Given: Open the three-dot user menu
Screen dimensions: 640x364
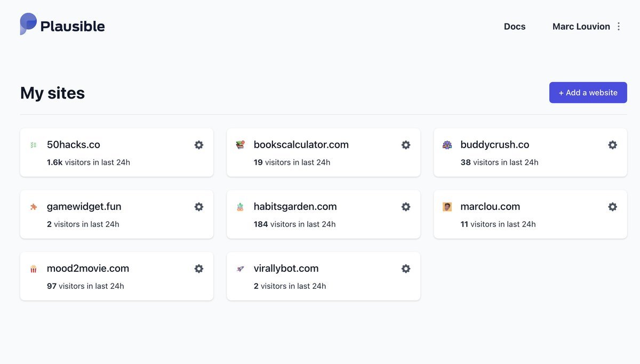Looking at the screenshot, I should pos(619,27).
